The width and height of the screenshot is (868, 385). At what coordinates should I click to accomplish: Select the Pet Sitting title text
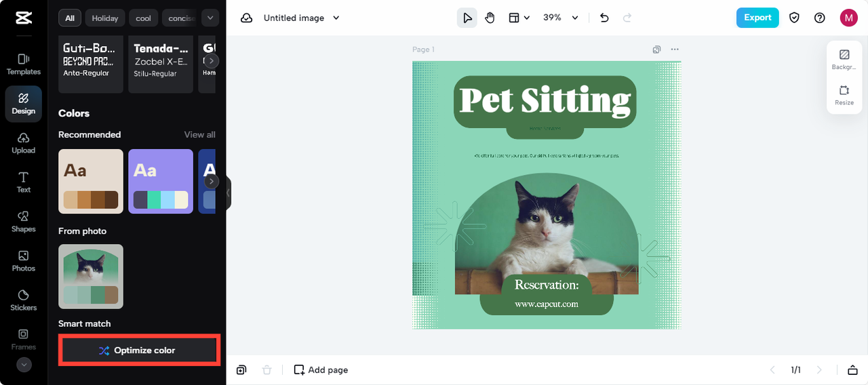545,100
